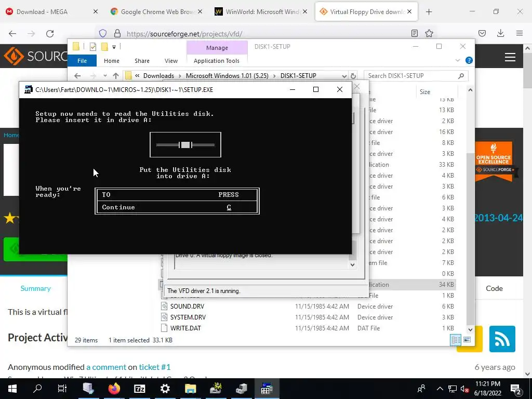The image size is (532, 399).
Task: Expand the Explorer address bar history dropdown
Action: (344, 76)
